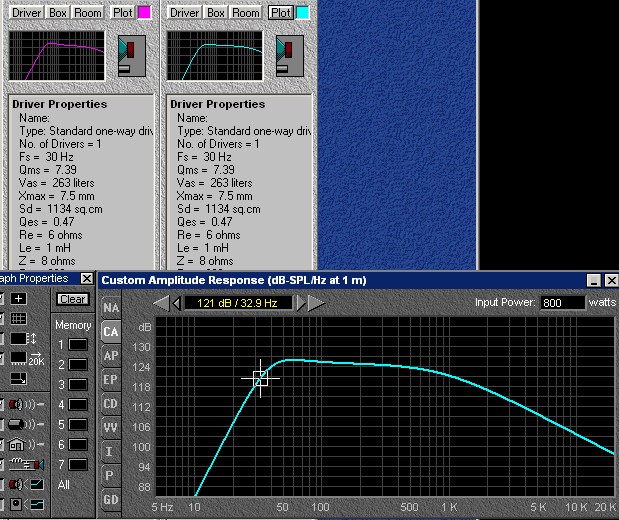Screen dimensions: 619x520
Task: Open Box button of the magenta design
Action: click(58, 13)
